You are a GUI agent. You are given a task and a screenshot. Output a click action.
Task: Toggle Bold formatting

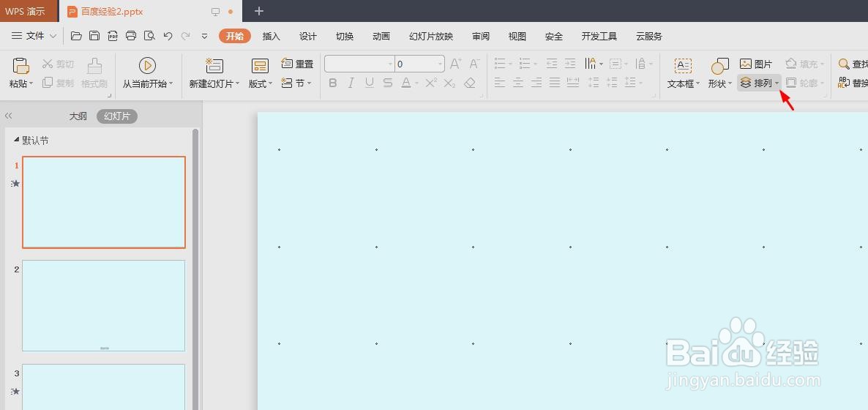[333, 83]
